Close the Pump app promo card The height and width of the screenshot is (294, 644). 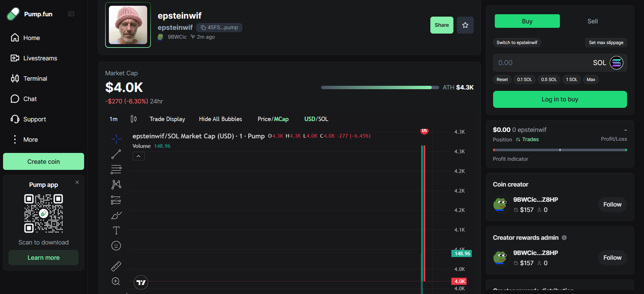tap(77, 182)
